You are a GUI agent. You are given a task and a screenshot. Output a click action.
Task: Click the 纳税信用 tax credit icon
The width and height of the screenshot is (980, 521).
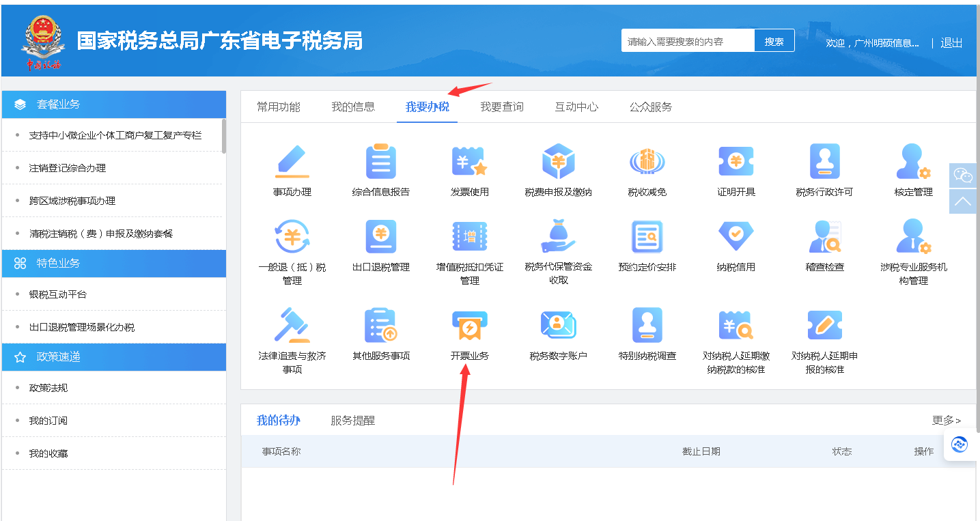[736, 238]
